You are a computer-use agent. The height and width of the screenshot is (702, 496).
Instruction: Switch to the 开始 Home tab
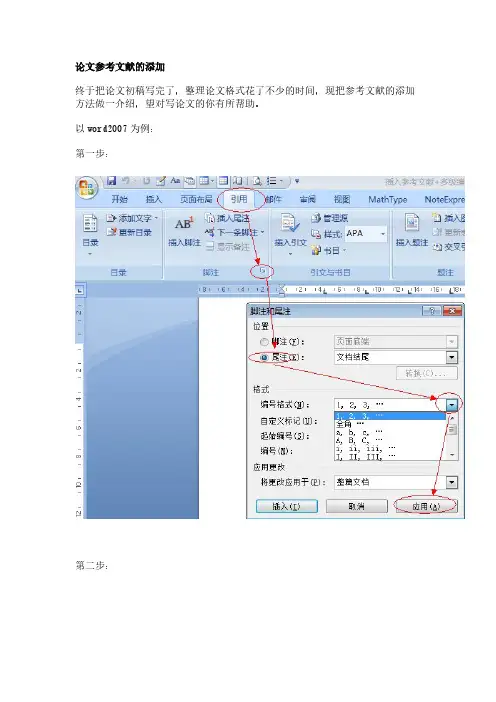(x=120, y=200)
